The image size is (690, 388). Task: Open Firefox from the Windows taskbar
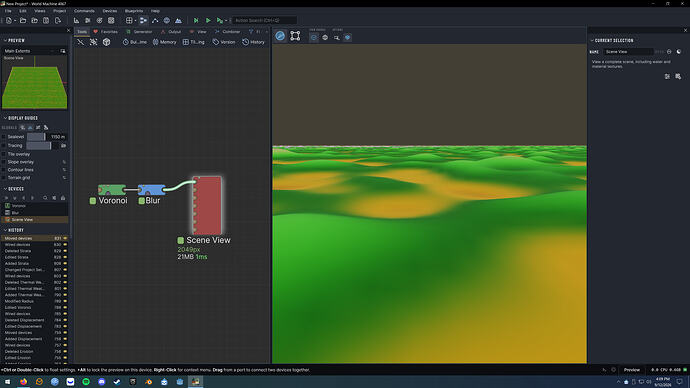[x=23, y=382]
